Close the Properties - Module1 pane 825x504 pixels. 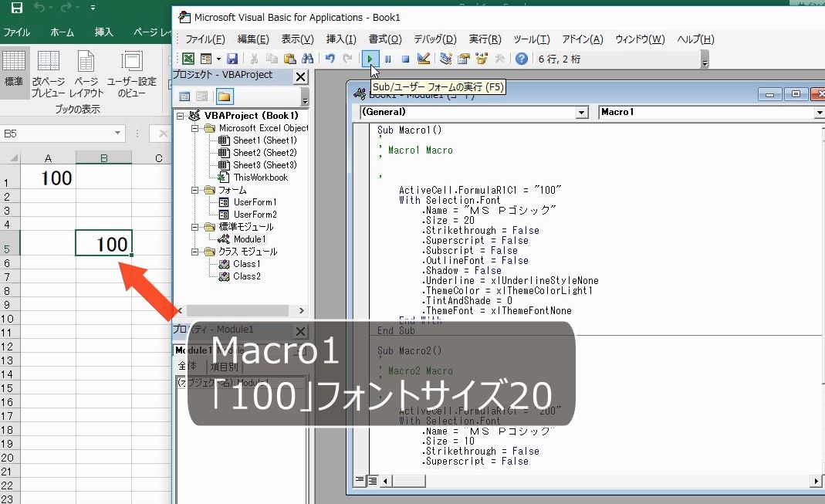300,331
